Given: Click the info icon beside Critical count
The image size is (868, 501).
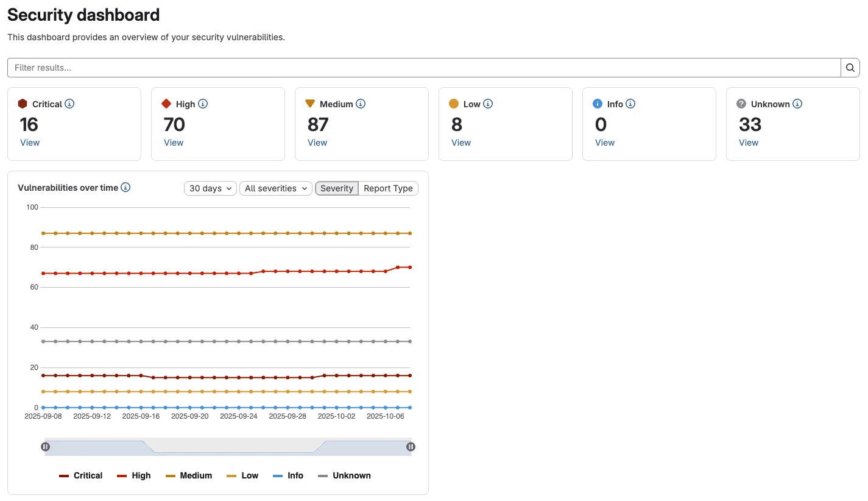Looking at the screenshot, I should (69, 104).
